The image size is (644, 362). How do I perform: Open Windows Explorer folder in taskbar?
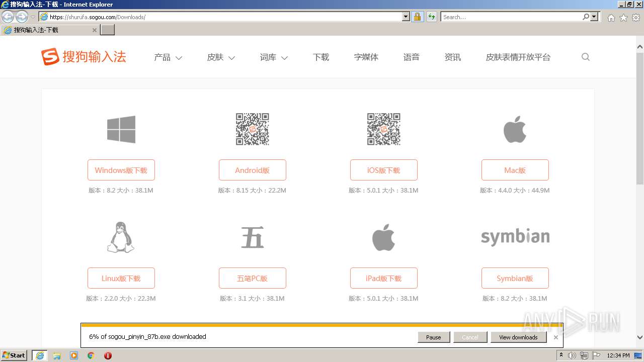[x=57, y=355]
